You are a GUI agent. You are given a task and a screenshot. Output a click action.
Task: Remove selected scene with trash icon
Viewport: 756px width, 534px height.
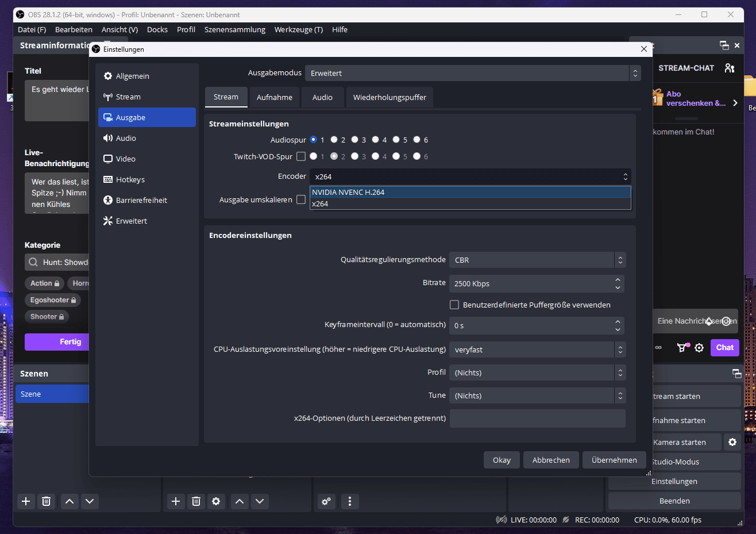[47, 501]
